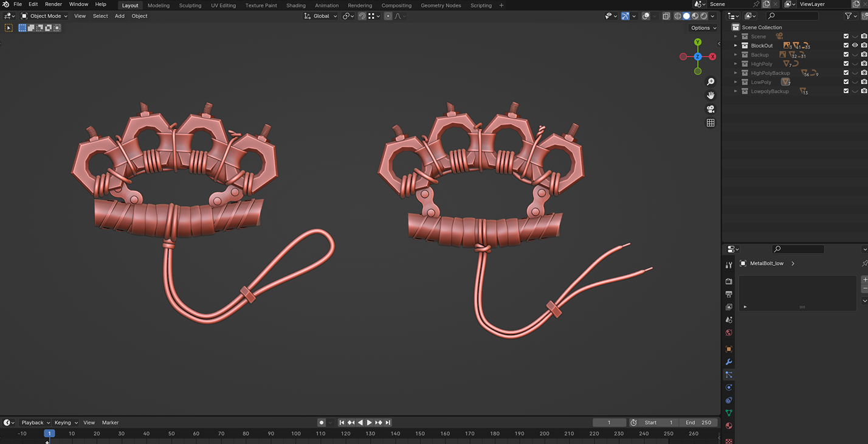Uncheck the BlockOut collection checkbox
The image size is (868, 444).
tap(846, 46)
